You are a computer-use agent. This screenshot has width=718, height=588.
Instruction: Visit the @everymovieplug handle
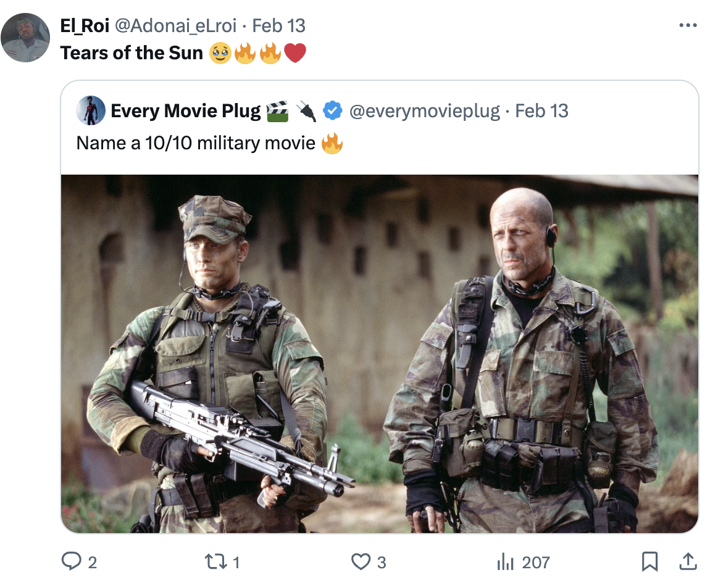425,111
